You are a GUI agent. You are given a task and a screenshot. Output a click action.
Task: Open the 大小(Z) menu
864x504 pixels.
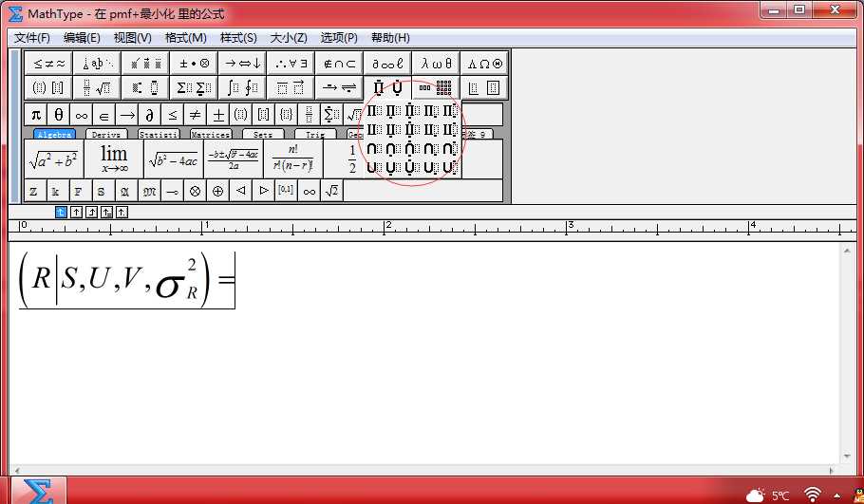click(x=289, y=37)
